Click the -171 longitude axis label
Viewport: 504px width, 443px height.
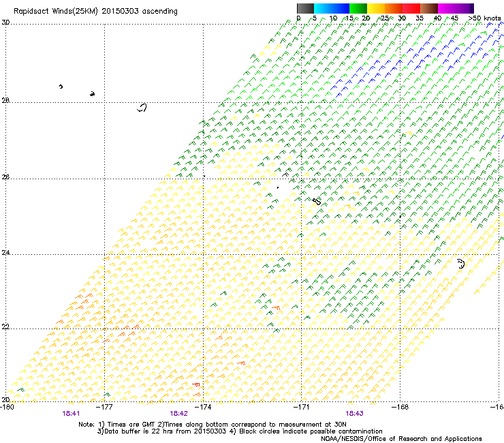[x=302, y=407]
